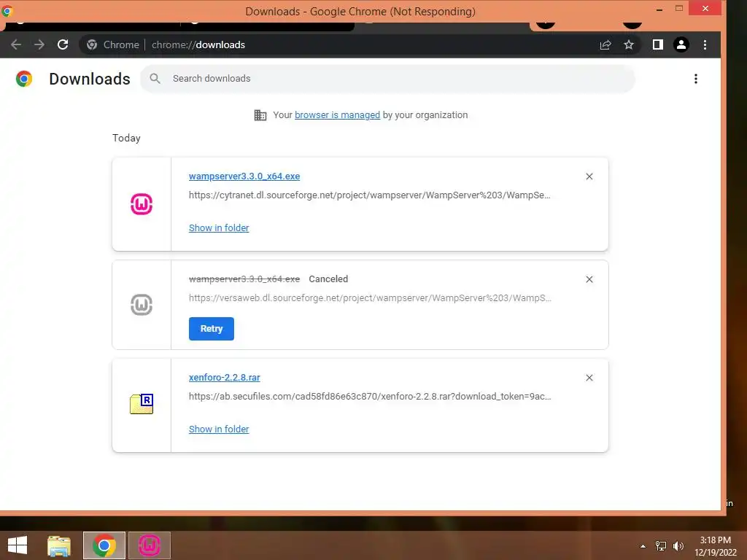Click the greyed canceled WampServer file icon
This screenshot has width=747, height=560.
click(142, 305)
